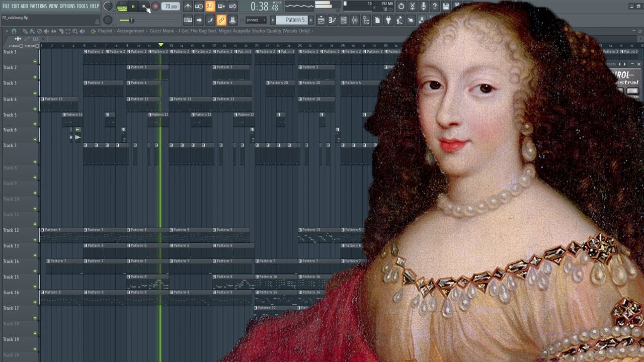Open the (none) snap dropdown

[256, 20]
